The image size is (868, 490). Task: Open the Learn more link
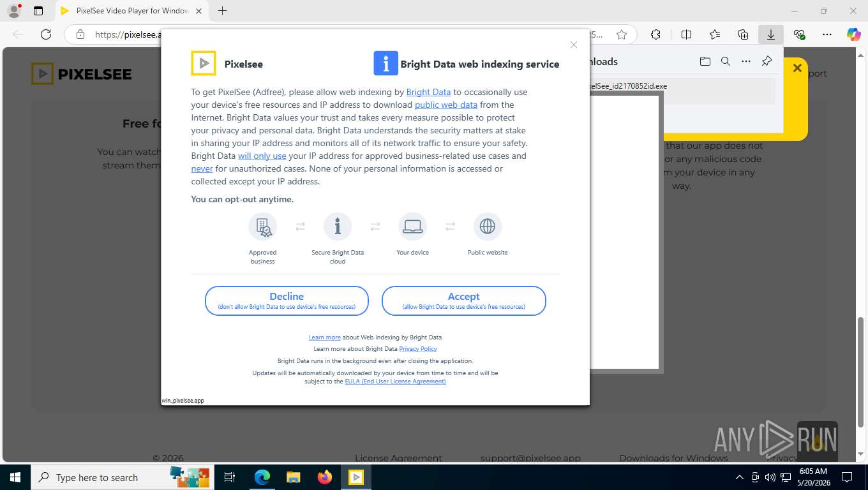point(325,337)
